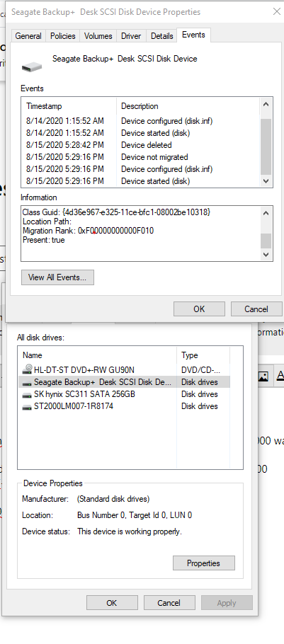Close the Seagate properties dialog window

(277, 11)
